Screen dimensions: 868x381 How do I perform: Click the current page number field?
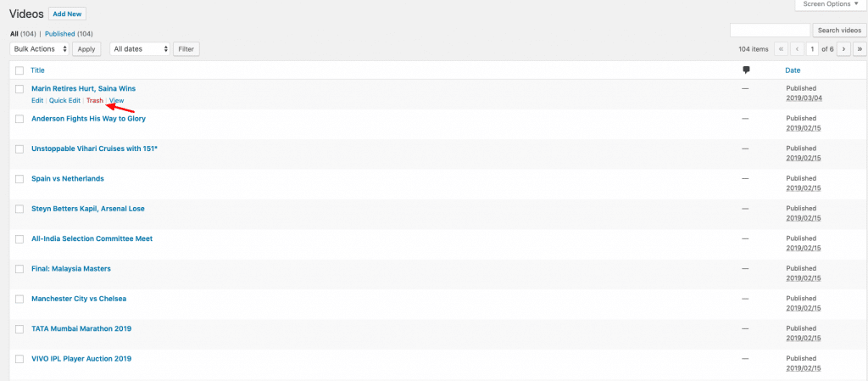pyautogui.click(x=813, y=48)
